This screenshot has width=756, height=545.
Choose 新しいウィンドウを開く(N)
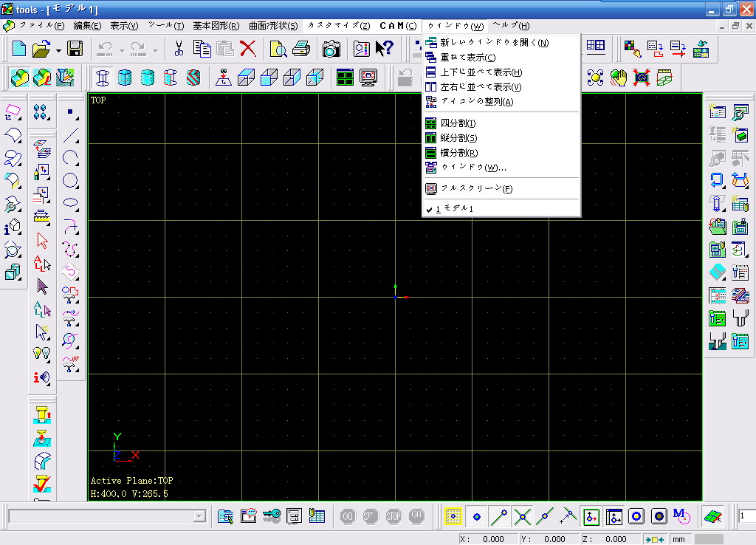[x=501, y=42]
